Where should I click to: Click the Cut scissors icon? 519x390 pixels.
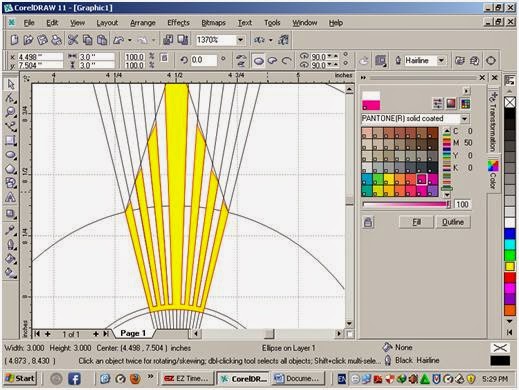pyautogui.click(x=73, y=40)
